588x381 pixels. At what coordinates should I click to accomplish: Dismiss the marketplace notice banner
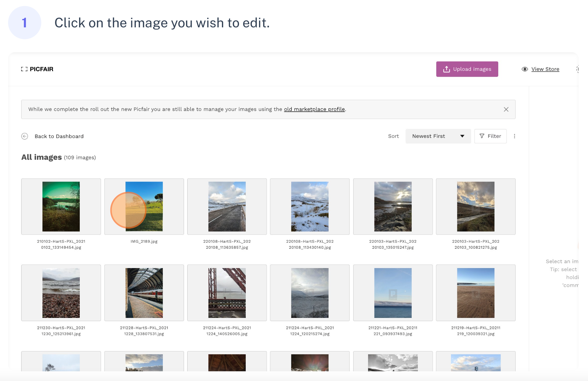pyautogui.click(x=506, y=109)
